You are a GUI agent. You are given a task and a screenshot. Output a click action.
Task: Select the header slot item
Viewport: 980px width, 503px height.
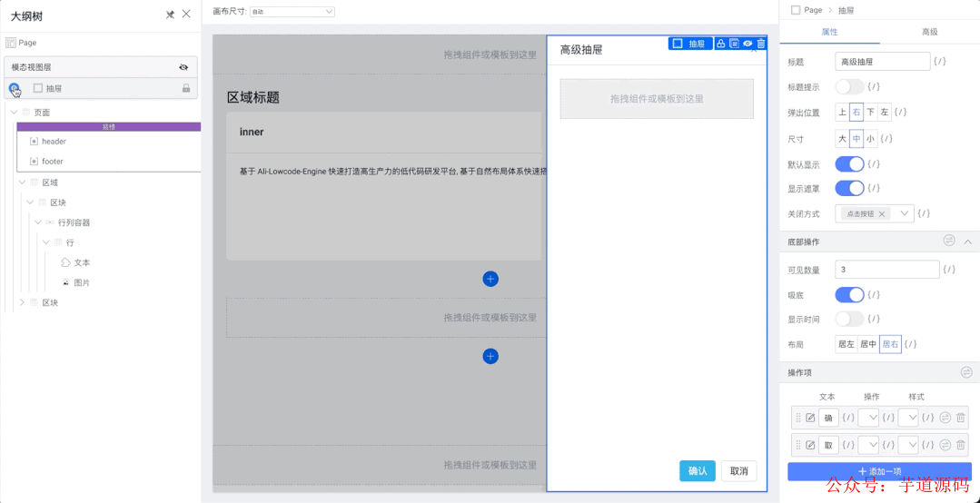54,142
